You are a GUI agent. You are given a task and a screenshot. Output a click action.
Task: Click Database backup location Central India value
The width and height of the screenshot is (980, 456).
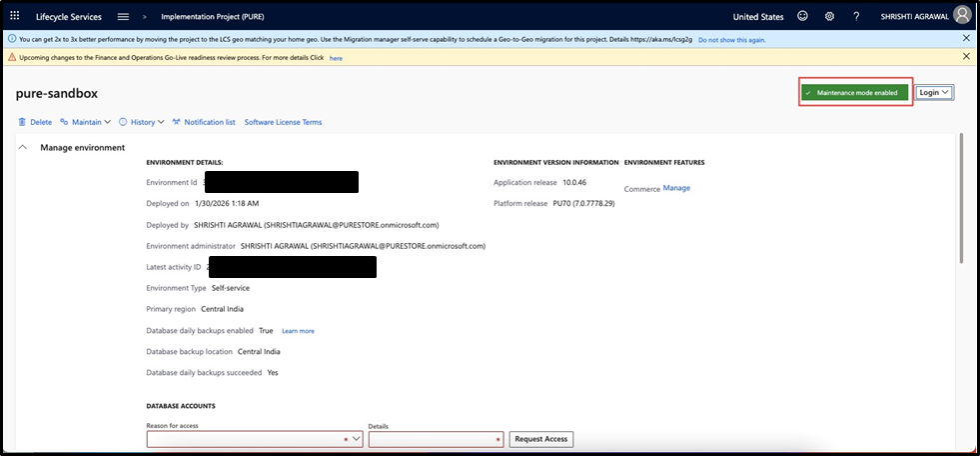tap(259, 352)
